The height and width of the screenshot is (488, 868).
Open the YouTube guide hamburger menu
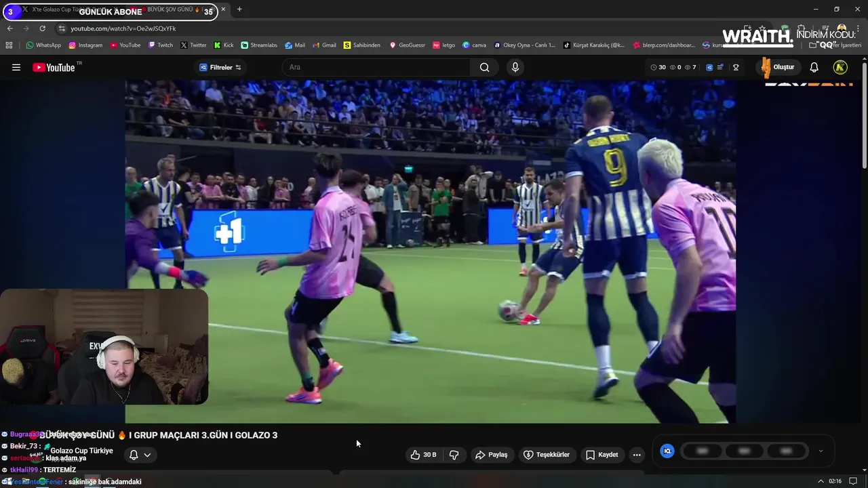point(16,67)
